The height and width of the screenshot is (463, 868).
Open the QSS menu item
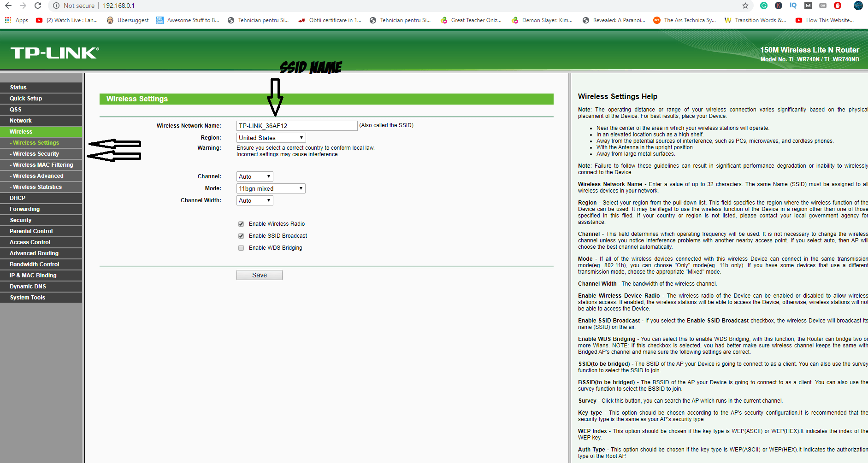pyautogui.click(x=41, y=110)
